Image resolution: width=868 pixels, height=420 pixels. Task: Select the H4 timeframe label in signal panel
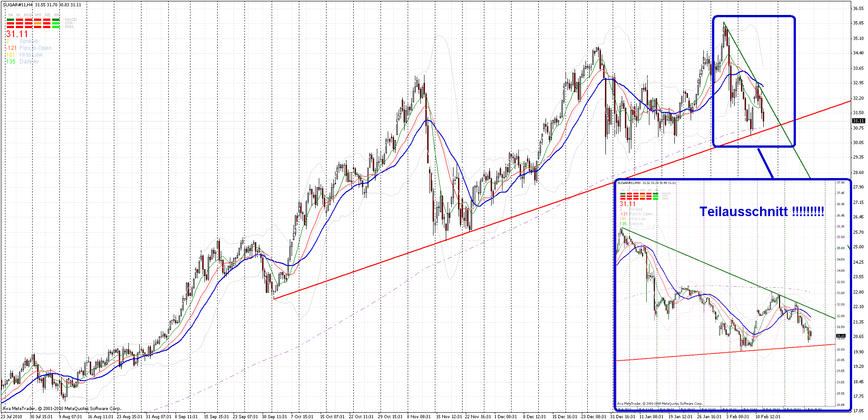(10, 15)
